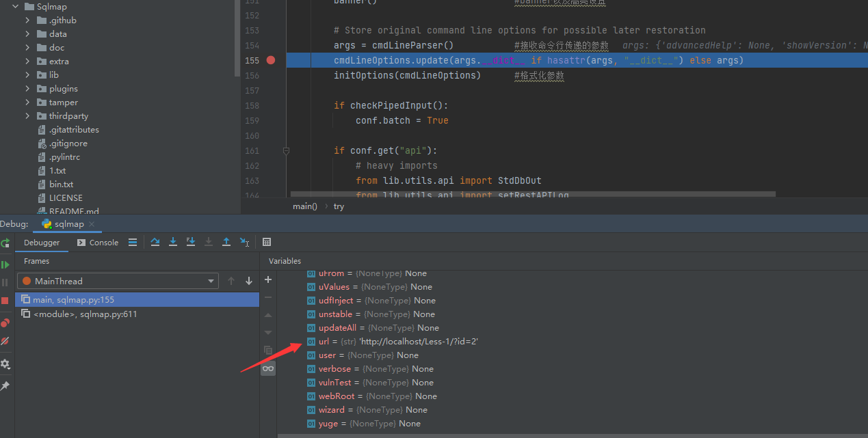The height and width of the screenshot is (438, 868).
Task: Click try in the breadcrumb bar
Action: pos(339,206)
